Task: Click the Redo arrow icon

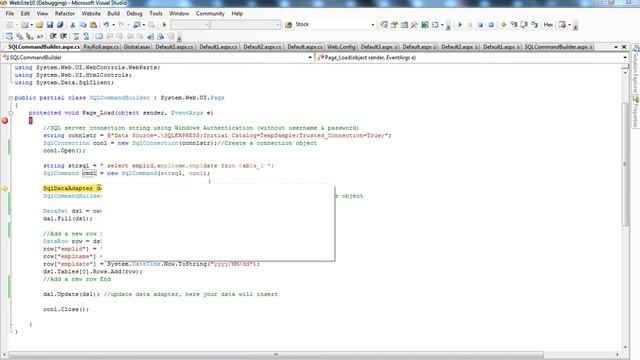Action: click(121, 25)
